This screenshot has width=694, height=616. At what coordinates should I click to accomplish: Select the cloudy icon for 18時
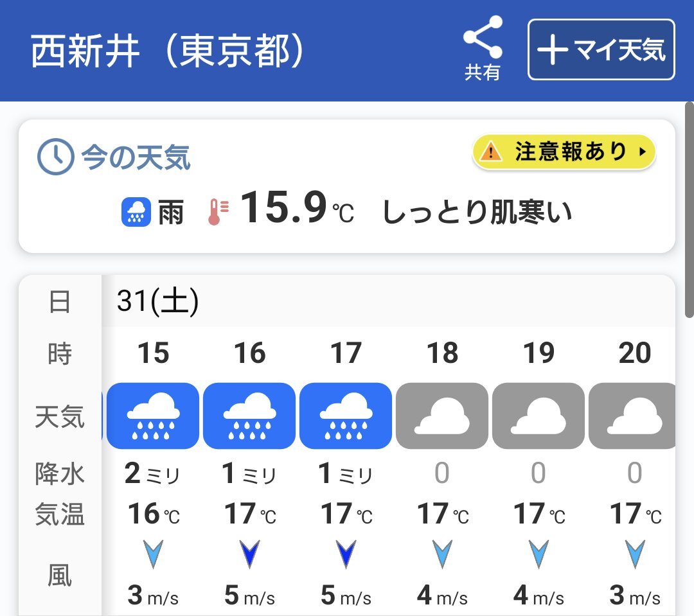point(442,416)
